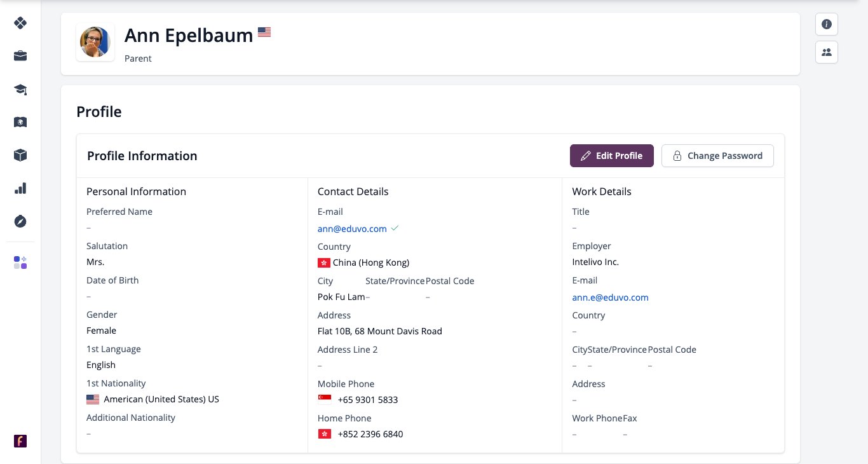The image size is (868, 464).
Task: Open the ann.e@eduvo.com work email link
Action: (610, 297)
